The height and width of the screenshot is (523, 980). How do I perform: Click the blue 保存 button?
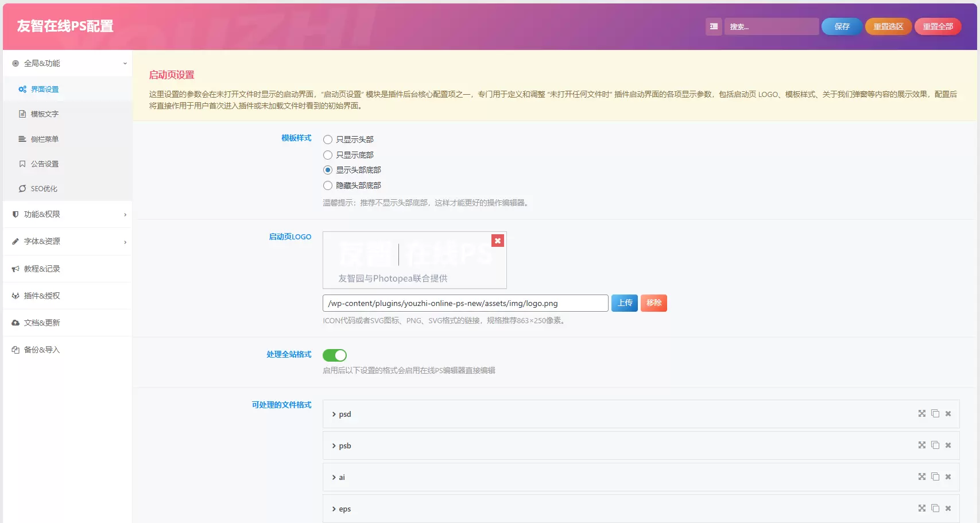(x=842, y=26)
